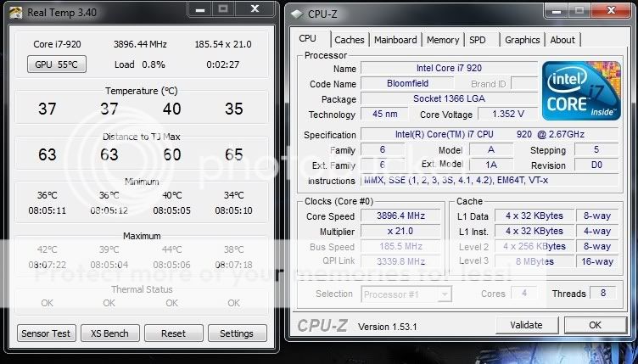Click the CPU-Z logo icon in title bar
638x364 pixels.
[297, 14]
